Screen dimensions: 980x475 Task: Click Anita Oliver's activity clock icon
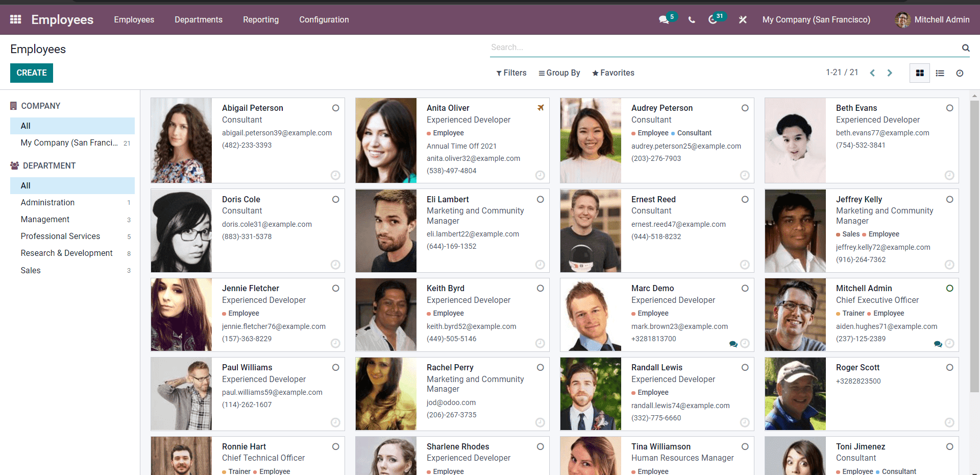point(540,175)
